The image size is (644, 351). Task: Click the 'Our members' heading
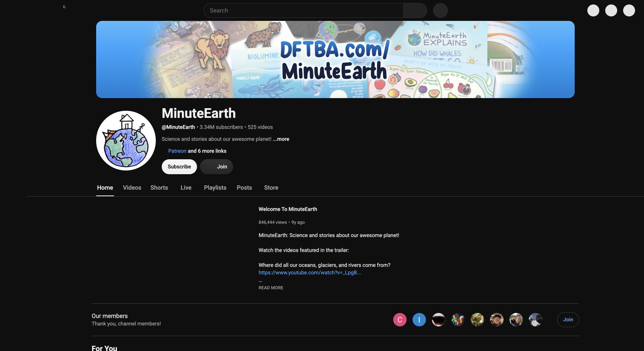point(110,316)
